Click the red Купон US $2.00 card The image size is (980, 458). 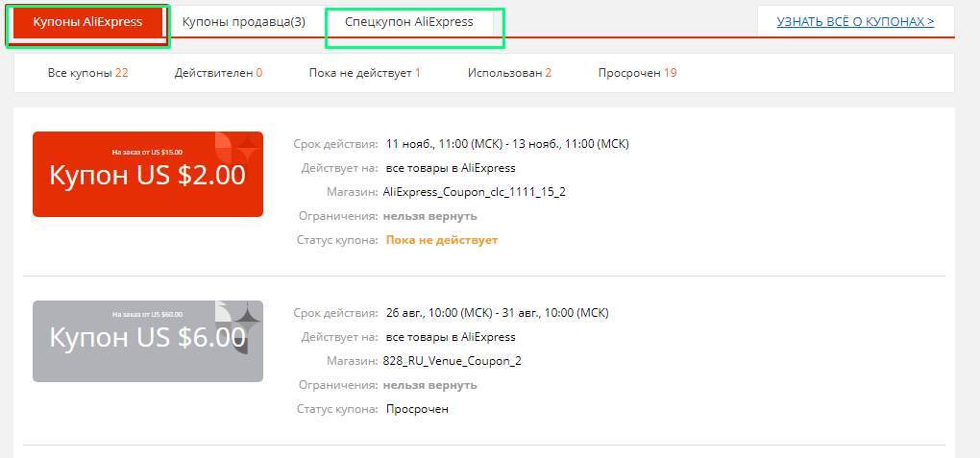click(135, 176)
